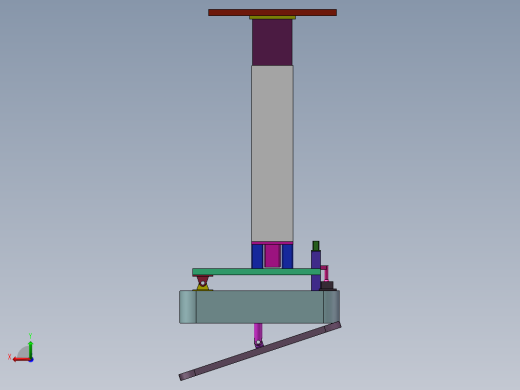Select the small green cylinder atop purple post
520x390 pixels.
tap(316, 246)
